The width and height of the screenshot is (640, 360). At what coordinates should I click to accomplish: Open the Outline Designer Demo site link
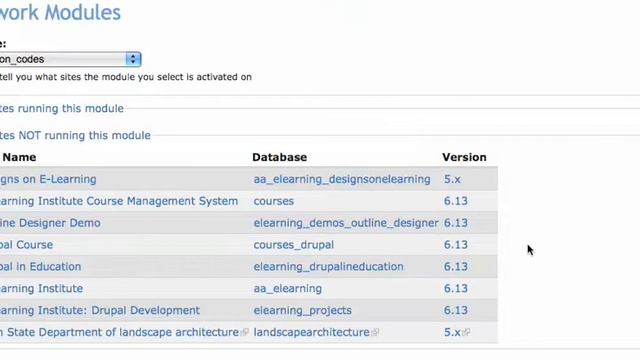point(50,223)
